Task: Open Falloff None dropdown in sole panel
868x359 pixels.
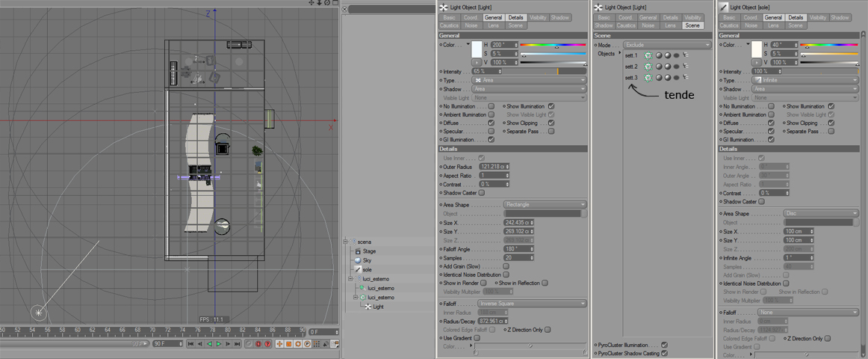Action: point(807,312)
